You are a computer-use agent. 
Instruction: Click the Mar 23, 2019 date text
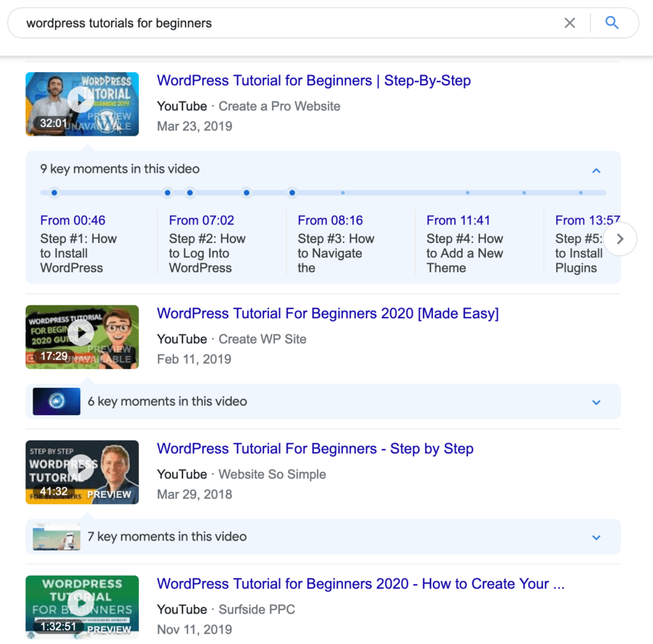coord(194,126)
